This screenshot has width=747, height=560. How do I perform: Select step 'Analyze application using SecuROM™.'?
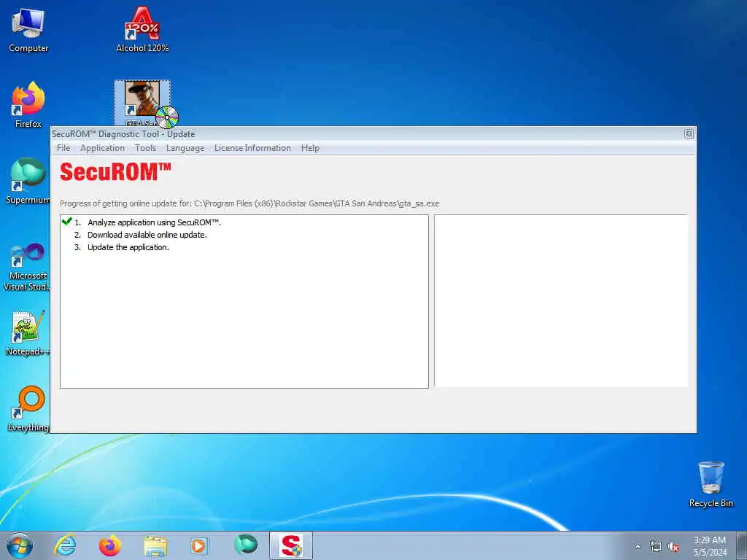(x=154, y=222)
